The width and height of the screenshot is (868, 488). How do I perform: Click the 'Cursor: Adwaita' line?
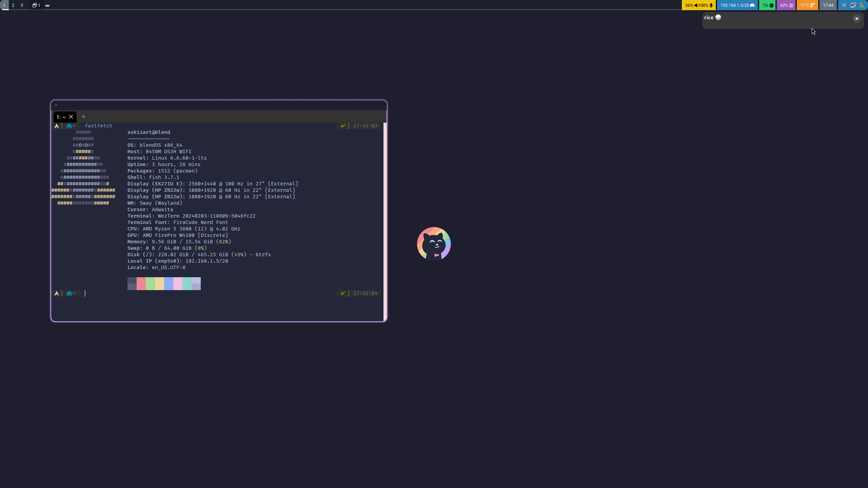tap(150, 209)
